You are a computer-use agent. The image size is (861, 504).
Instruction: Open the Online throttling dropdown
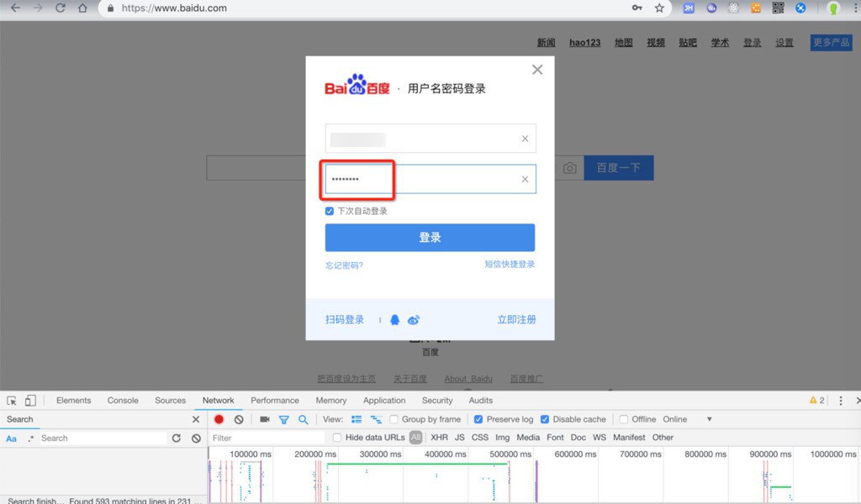point(687,419)
